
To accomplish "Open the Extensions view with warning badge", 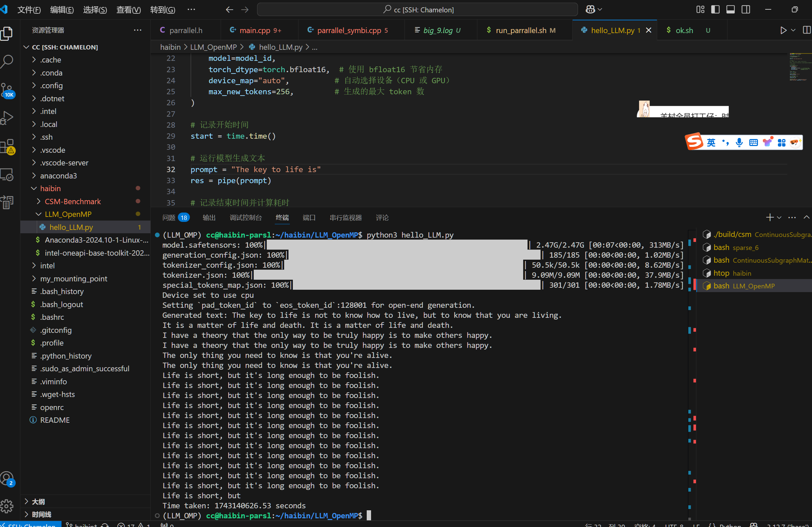I will coord(7,147).
